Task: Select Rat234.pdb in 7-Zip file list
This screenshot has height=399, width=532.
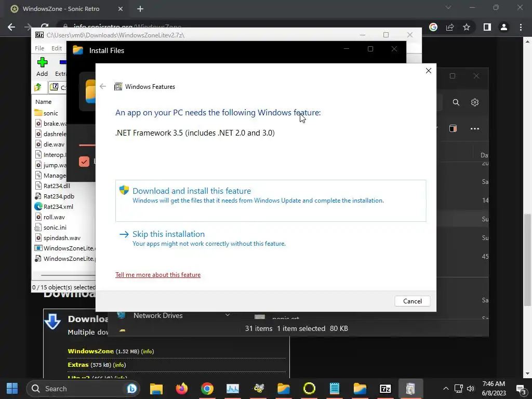Action: (x=59, y=196)
